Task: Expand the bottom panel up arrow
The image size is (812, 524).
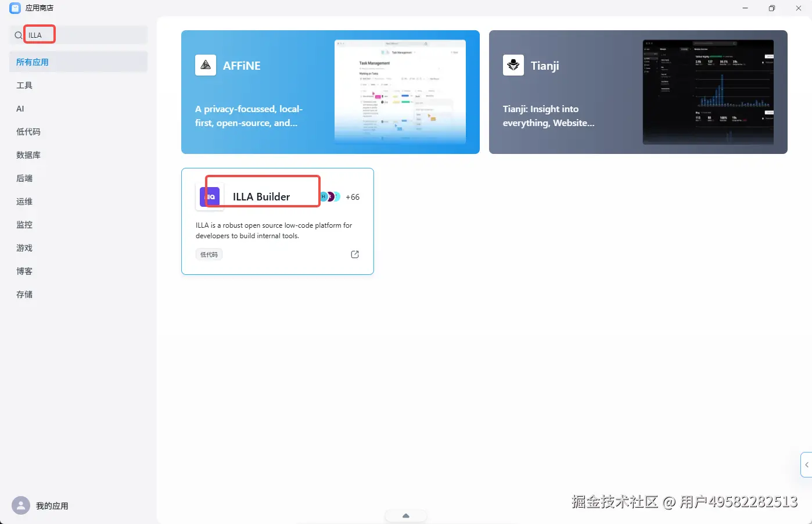Action: pos(406,516)
